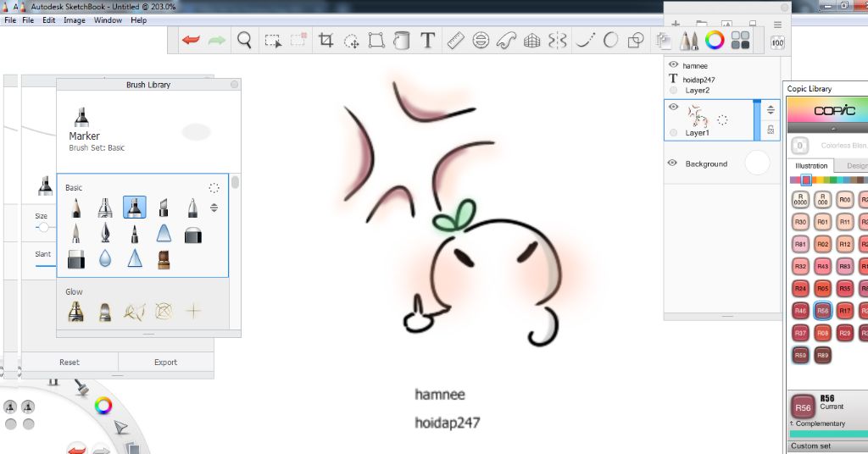
Task: Pick the first Glow set brush
Action: pyautogui.click(x=75, y=312)
